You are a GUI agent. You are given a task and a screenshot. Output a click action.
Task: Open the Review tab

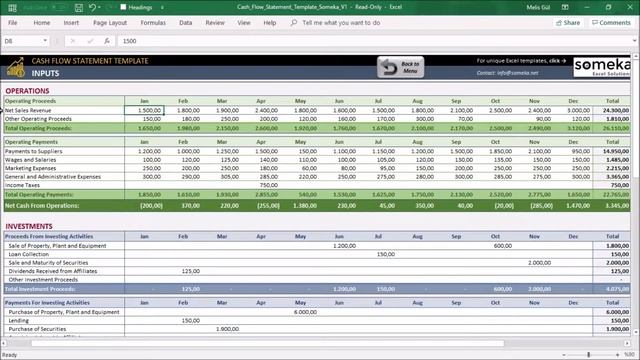tap(215, 23)
